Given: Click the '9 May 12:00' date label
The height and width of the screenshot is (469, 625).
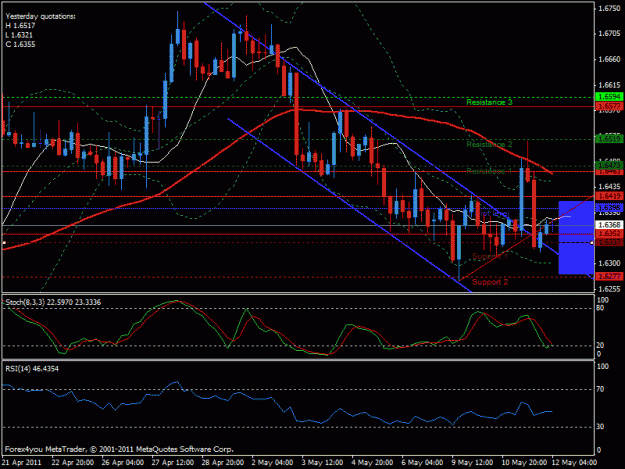Looking at the screenshot, I should 472,463.
